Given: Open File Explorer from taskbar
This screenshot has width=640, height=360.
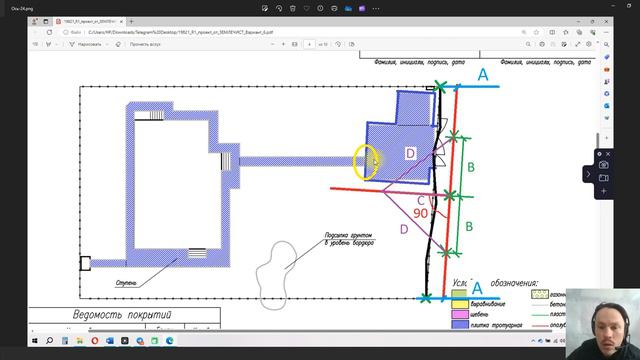Looking at the screenshot, I should pos(80,340).
